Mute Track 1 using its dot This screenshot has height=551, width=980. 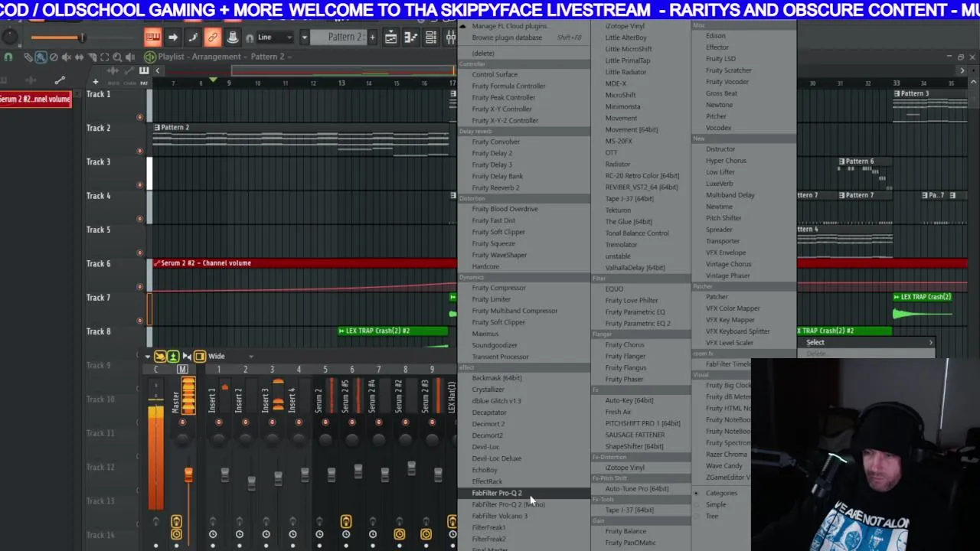[139, 117]
